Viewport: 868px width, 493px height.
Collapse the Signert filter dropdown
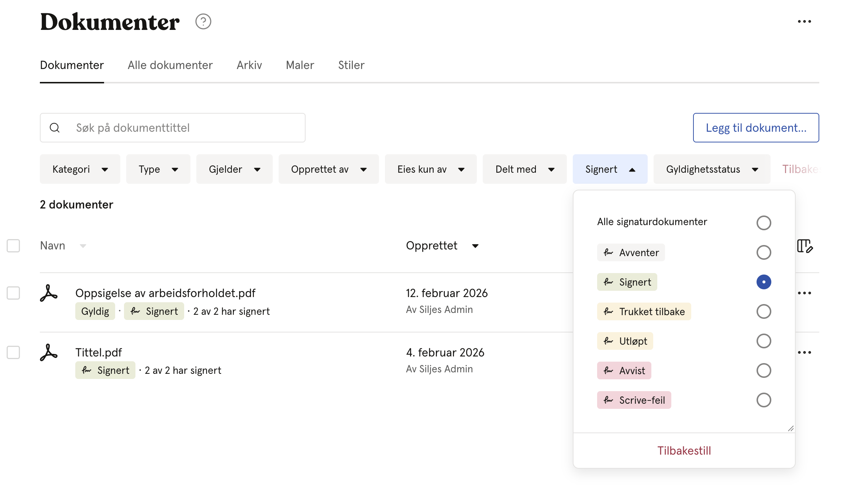610,169
